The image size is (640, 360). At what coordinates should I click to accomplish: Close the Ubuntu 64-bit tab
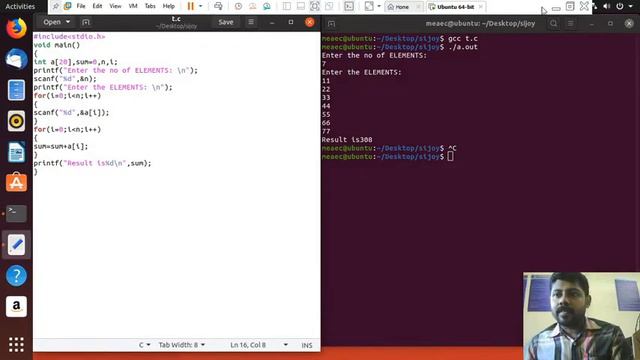(481, 7)
